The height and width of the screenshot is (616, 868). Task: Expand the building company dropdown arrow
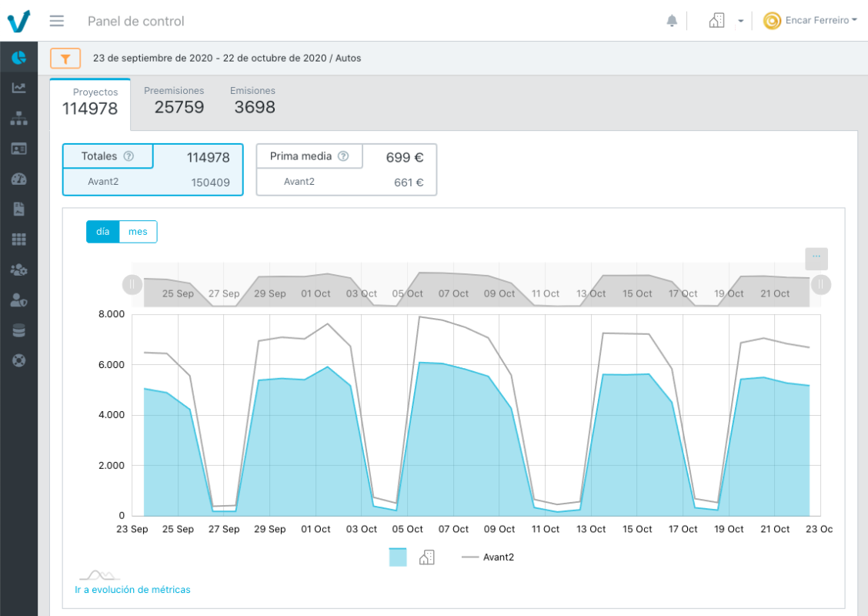click(x=740, y=22)
